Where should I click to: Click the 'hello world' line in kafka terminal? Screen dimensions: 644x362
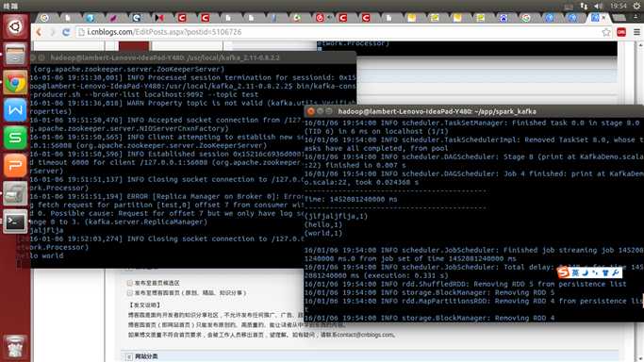[41, 255]
